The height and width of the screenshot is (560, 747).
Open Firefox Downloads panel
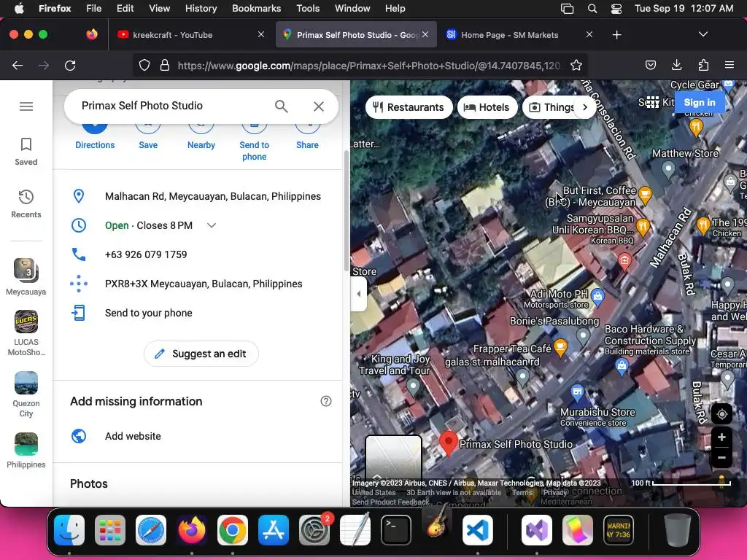pyautogui.click(x=676, y=65)
